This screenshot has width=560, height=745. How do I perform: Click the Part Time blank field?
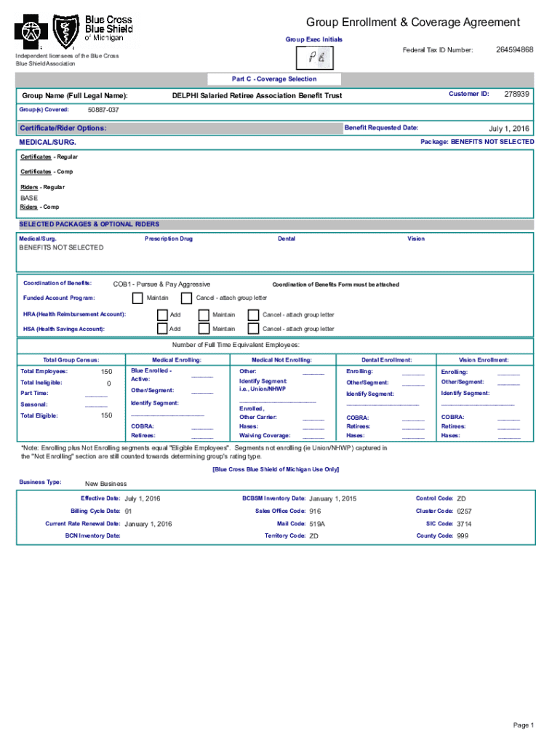(96, 394)
